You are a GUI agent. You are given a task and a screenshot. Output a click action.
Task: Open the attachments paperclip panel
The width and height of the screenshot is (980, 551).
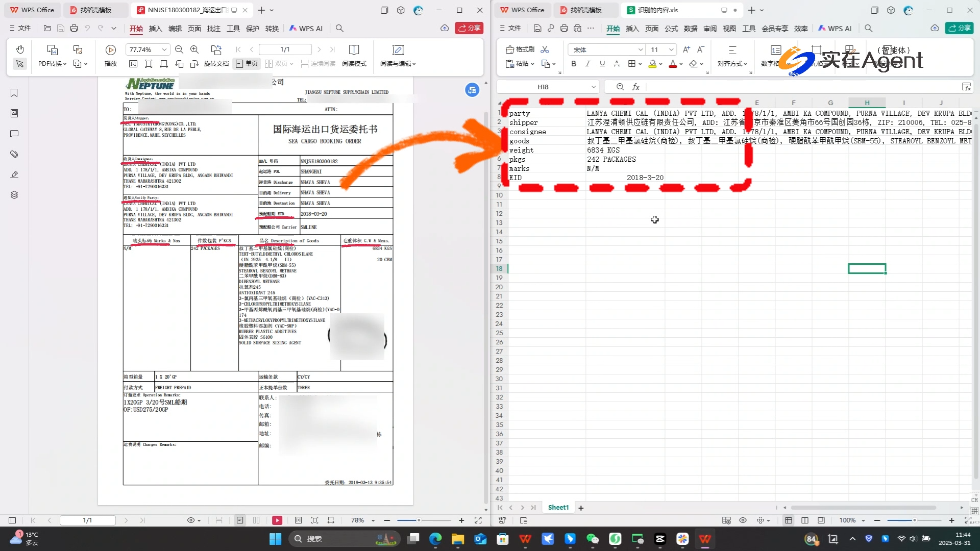click(x=14, y=154)
